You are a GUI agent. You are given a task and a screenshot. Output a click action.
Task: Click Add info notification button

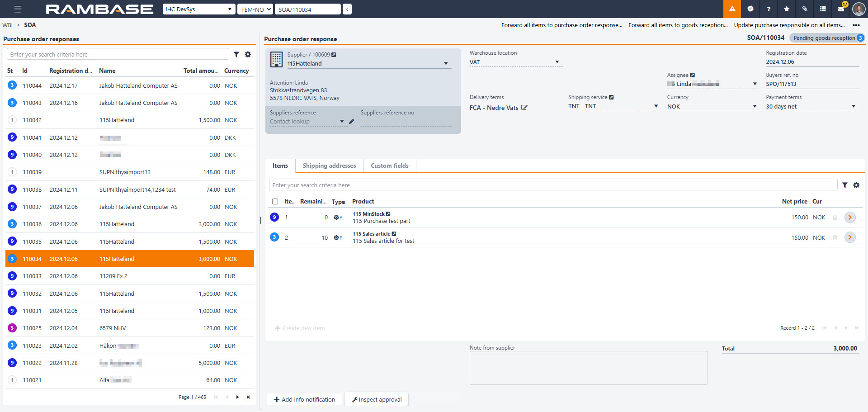click(304, 399)
